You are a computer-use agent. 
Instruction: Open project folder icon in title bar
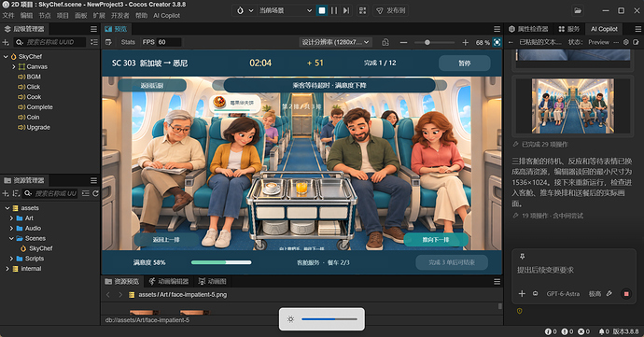pyautogui.click(x=578, y=10)
